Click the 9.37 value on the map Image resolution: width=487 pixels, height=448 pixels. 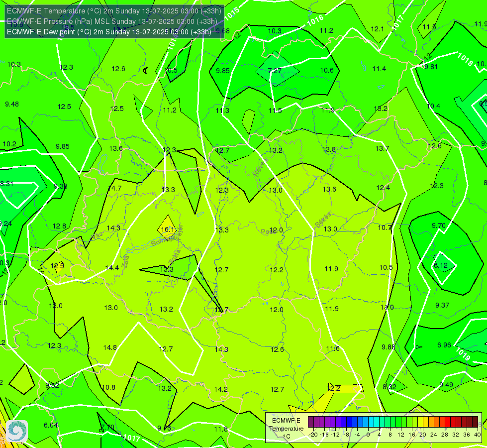pos(442,305)
